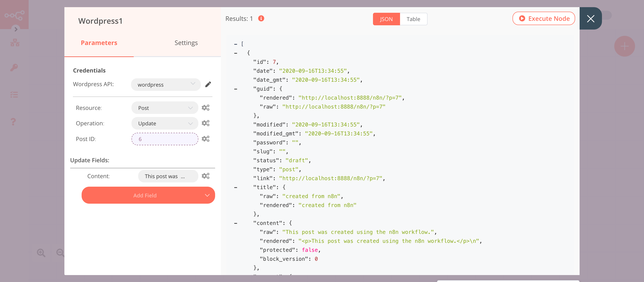Open the Operation dropdown

click(x=165, y=123)
